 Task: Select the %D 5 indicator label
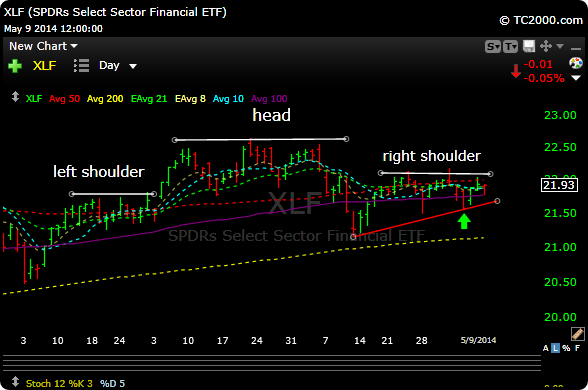(112, 384)
